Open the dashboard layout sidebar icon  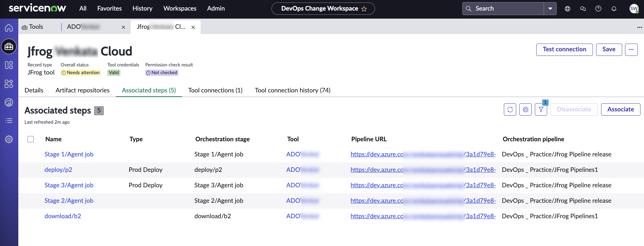9,65
